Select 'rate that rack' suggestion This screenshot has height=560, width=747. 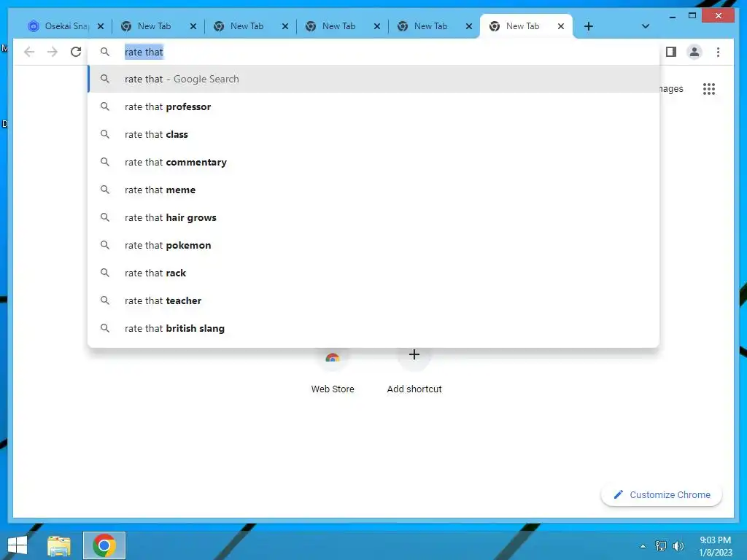pyautogui.click(x=374, y=273)
